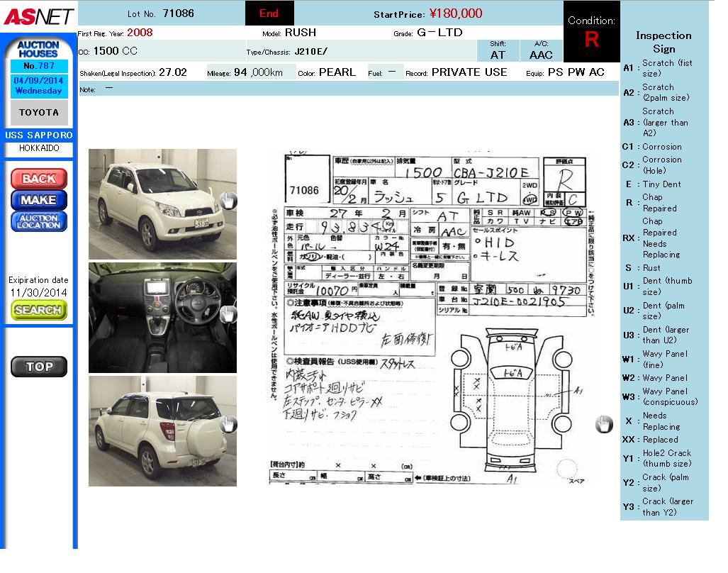Click the Inspection Sign heading

click(x=663, y=43)
